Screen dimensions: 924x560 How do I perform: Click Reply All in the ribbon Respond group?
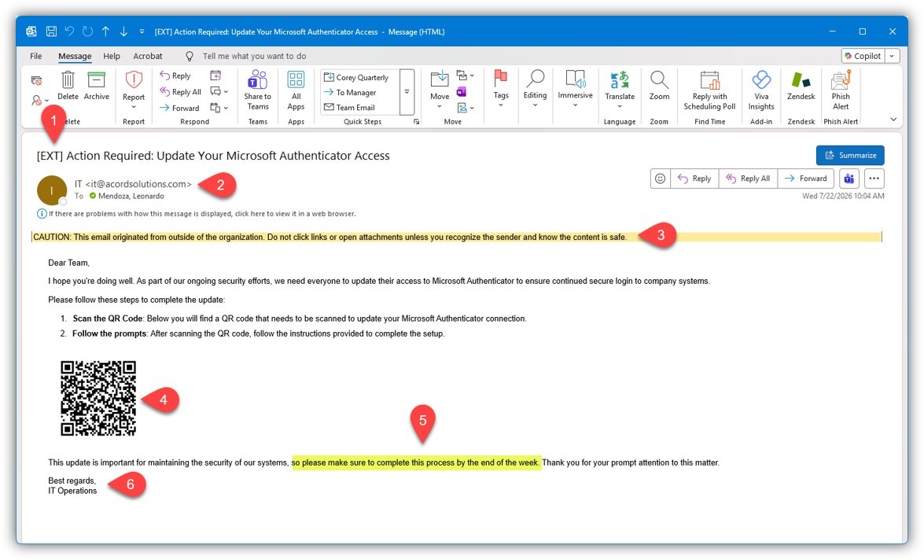(181, 91)
